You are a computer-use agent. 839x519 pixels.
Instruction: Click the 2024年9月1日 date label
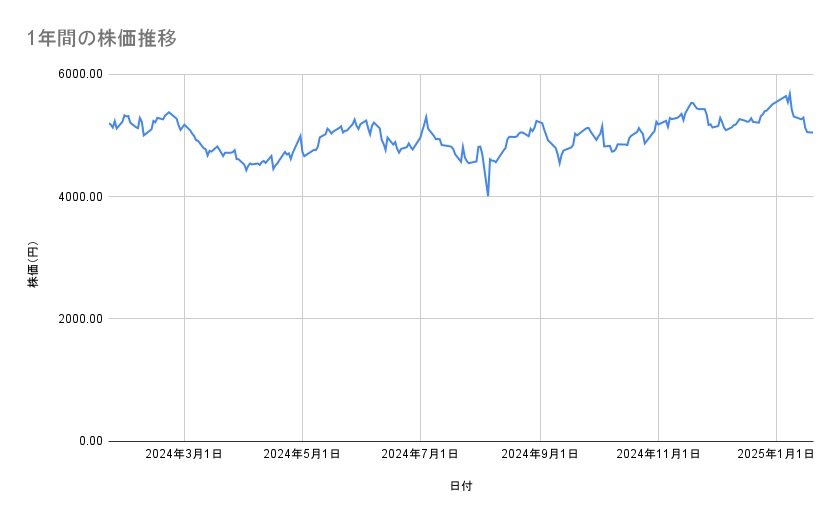tap(540, 454)
